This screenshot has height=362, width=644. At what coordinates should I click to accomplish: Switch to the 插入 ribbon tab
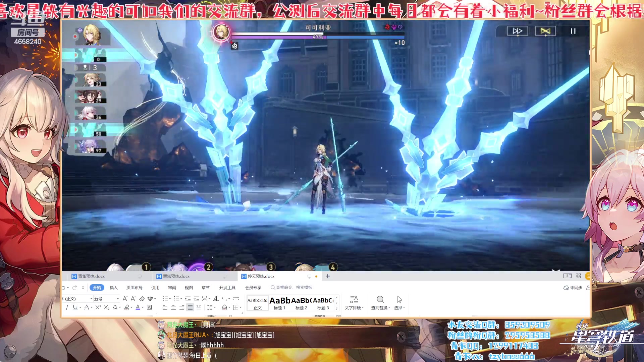coord(114,287)
